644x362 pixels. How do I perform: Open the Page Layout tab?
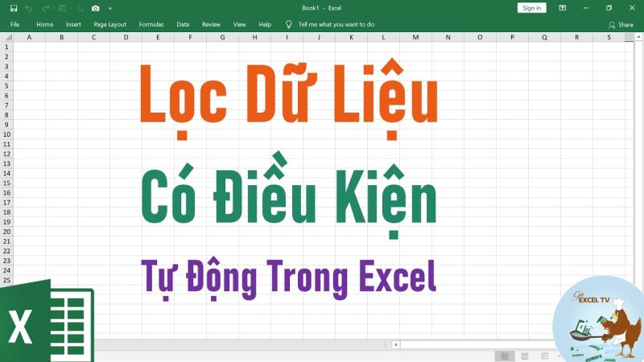(x=110, y=24)
